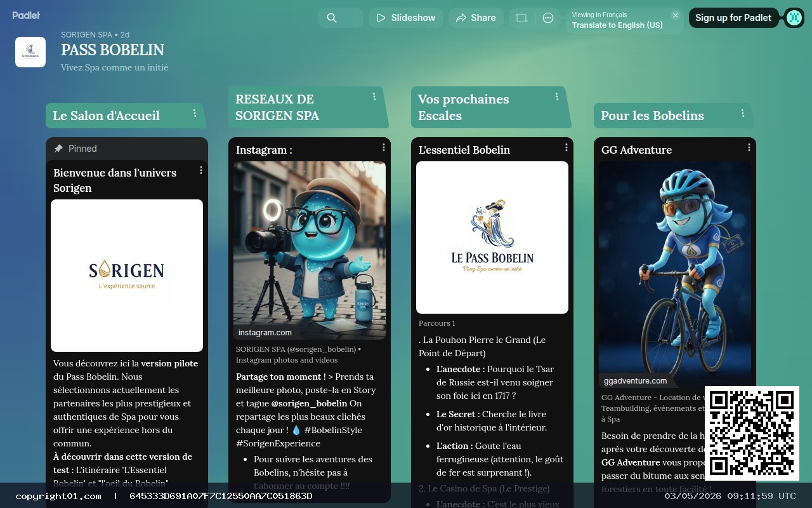Open Pour les Bobelins section menu
The image size is (812, 508).
point(743,113)
